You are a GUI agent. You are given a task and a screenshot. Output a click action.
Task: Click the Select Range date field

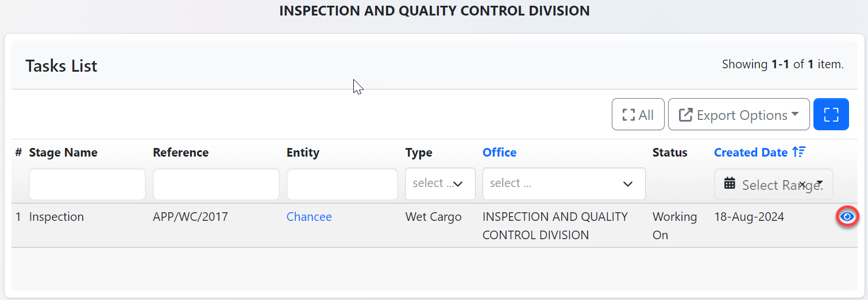point(767,185)
